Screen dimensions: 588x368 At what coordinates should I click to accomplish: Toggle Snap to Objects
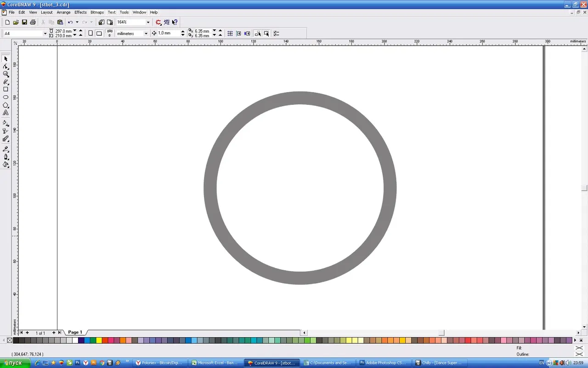tap(247, 34)
